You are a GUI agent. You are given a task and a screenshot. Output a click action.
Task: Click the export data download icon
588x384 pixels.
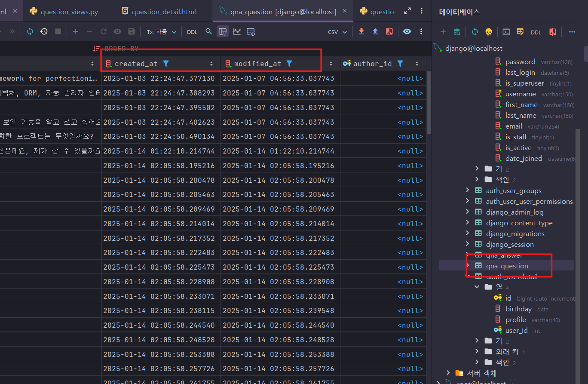pos(361,31)
